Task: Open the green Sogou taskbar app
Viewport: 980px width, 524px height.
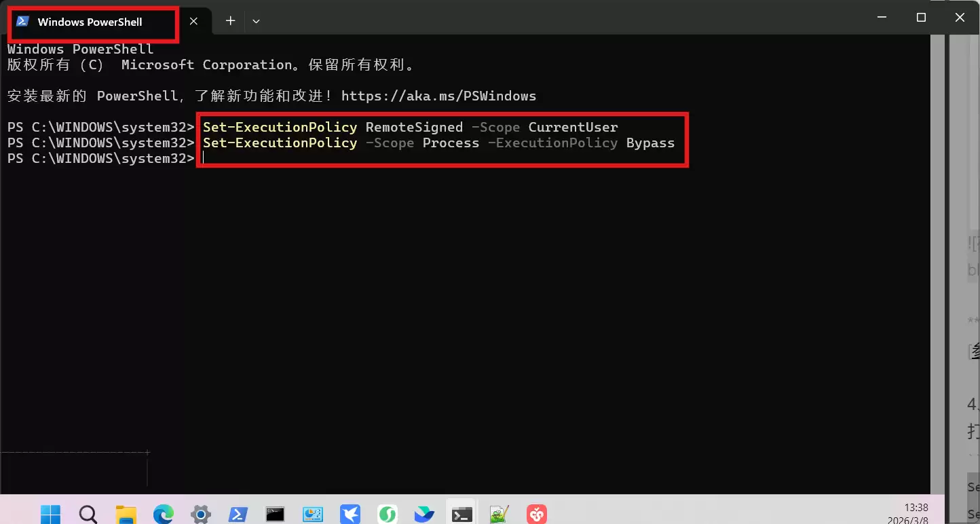Action: tap(387, 514)
